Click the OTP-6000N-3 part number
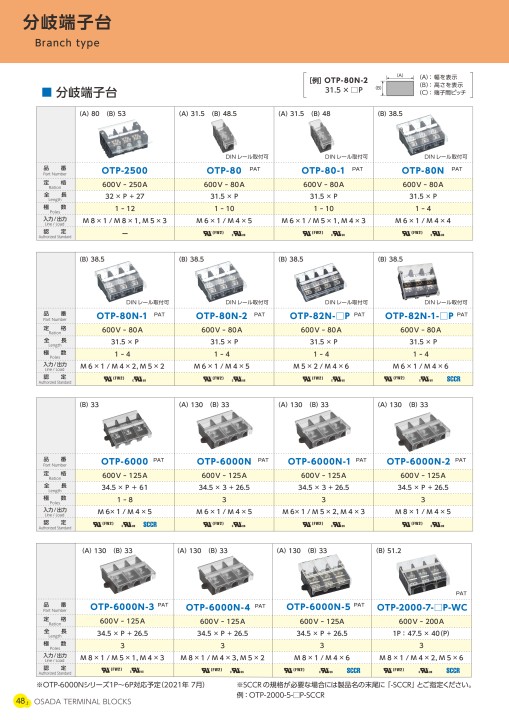This screenshot has width=509, height=720. [122, 607]
